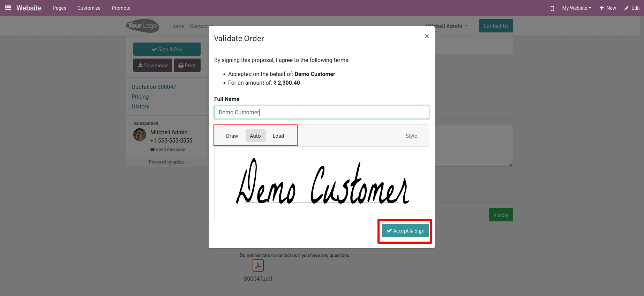Open the S00047.pdf attachment link
This screenshot has width=644, height=296.
coord(258,279)
